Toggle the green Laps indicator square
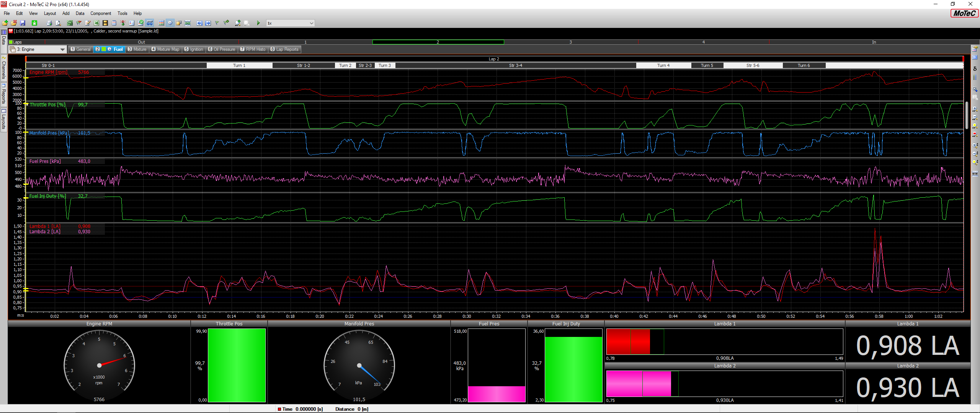 [11, 42]
